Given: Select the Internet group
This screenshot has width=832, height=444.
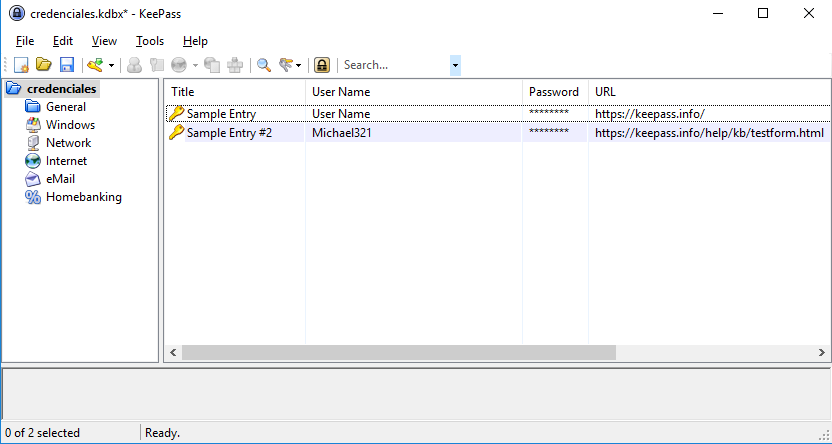Looking at the screenshot, I should coord(66,161).
